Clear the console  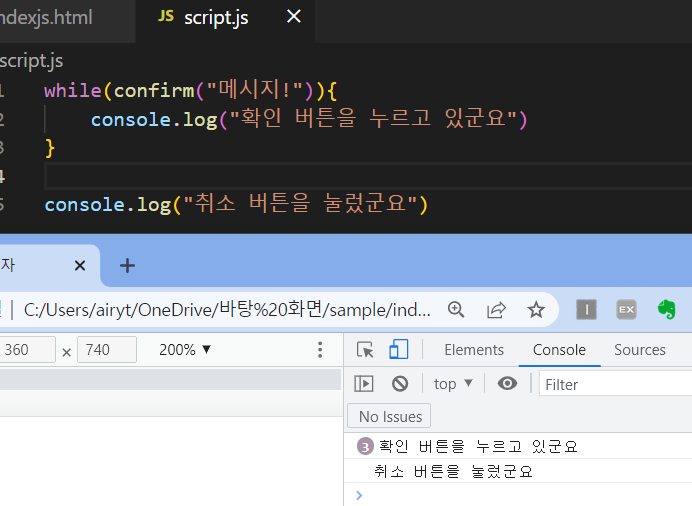(x=400, y=384)
